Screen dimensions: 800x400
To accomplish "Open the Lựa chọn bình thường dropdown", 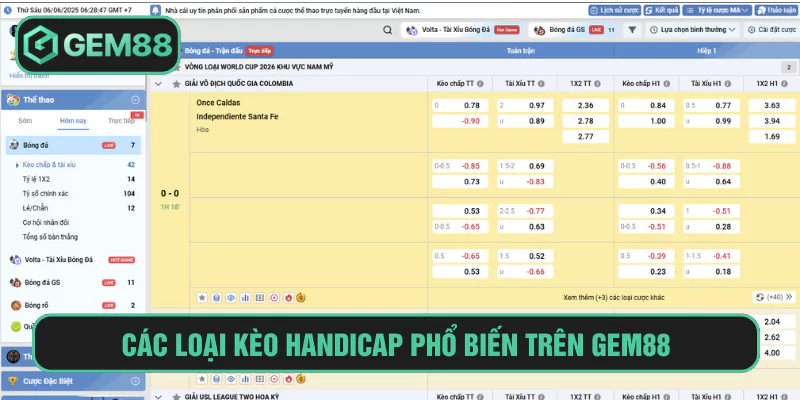I will click(x=692, y=30).
